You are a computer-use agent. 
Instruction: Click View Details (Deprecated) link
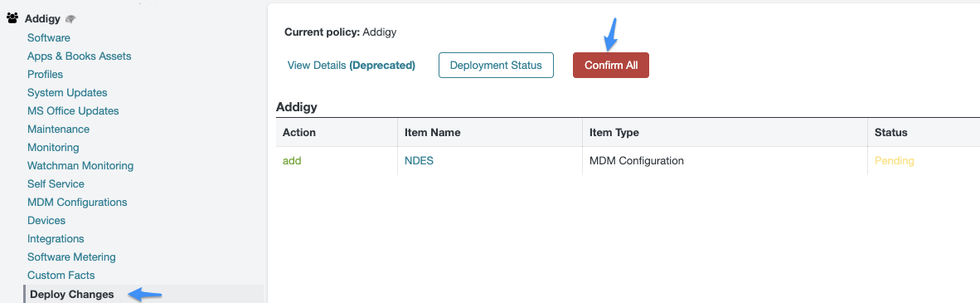[x=352, y=65]
